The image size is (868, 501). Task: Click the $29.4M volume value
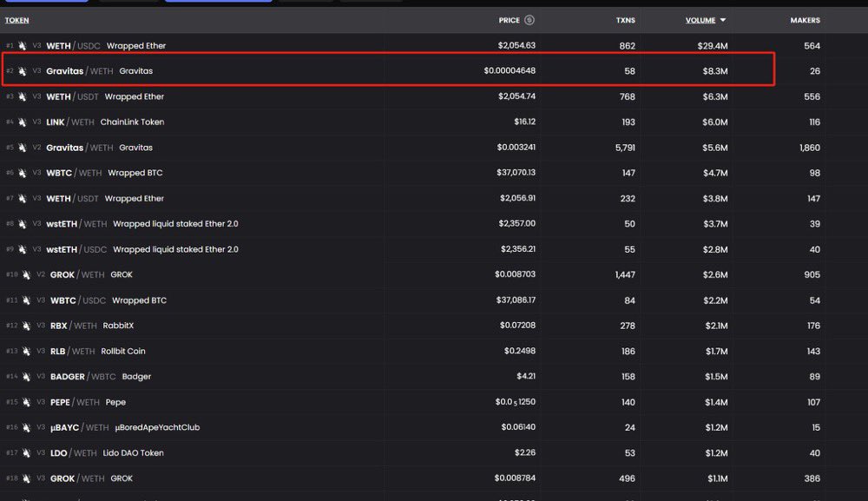tap(713, 46)
